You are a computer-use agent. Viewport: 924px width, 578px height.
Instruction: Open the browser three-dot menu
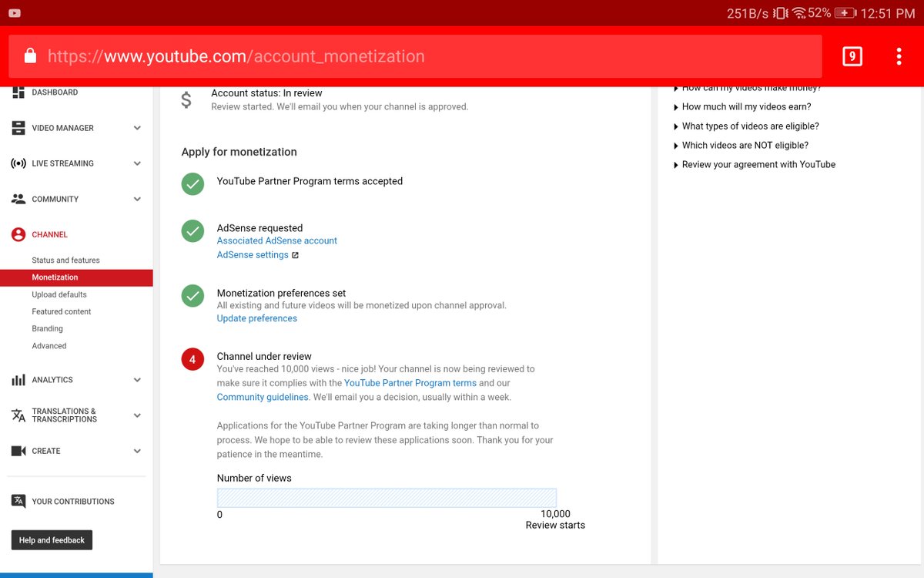coord(899,56)
